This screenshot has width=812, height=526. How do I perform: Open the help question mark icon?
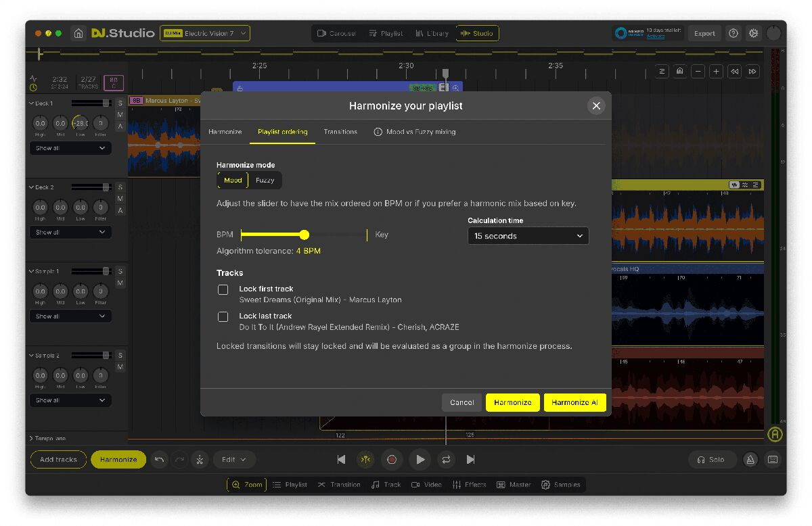click(734, 33)
